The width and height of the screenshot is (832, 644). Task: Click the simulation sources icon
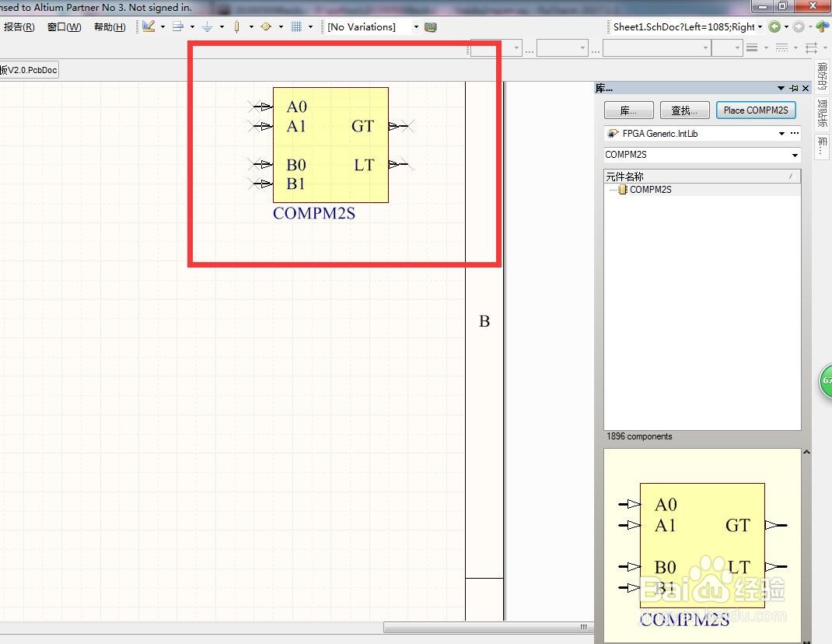pyautogui.click(x=267, y=26)
